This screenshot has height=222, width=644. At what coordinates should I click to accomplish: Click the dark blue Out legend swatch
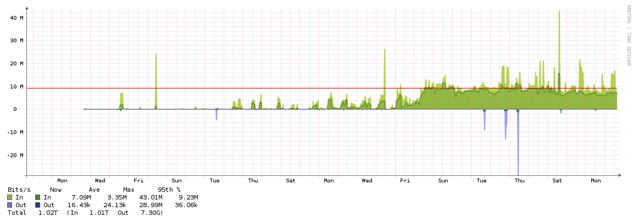tap(38, 205)
